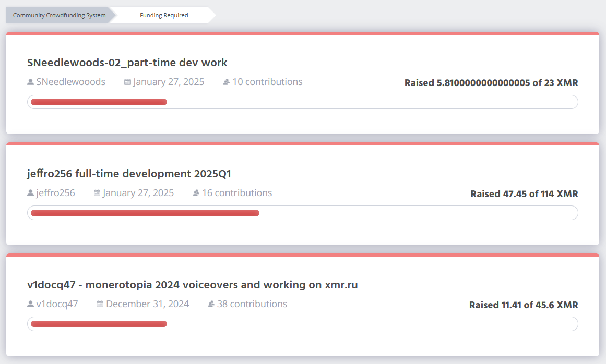Click January 27, 2025 date in jeffro256 card
Viewport: 606px width, 364px height.
pos(138,193)
